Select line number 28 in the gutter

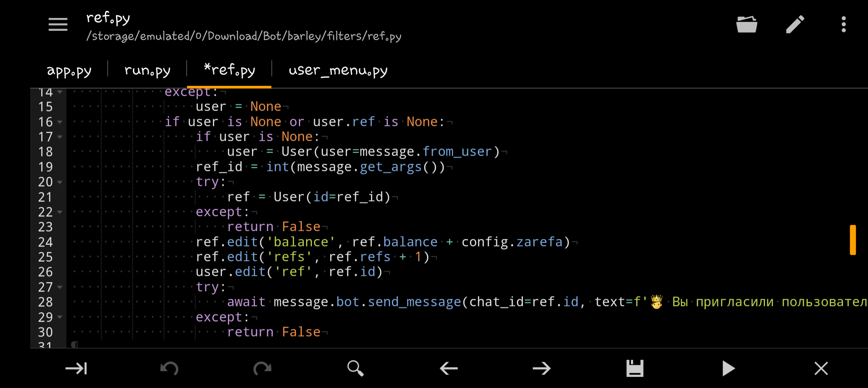tap(45, 302)
